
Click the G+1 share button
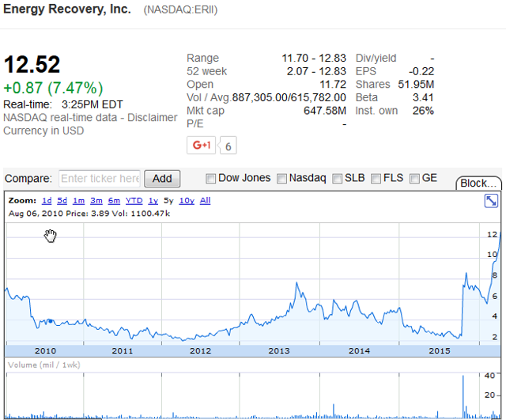pyautogui.click(x=201, y=146)
